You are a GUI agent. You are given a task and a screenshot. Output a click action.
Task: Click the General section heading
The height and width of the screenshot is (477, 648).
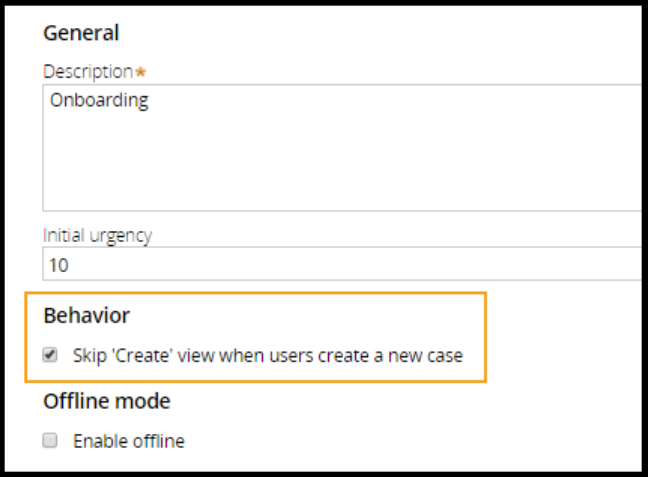click(x=81, y=33)
